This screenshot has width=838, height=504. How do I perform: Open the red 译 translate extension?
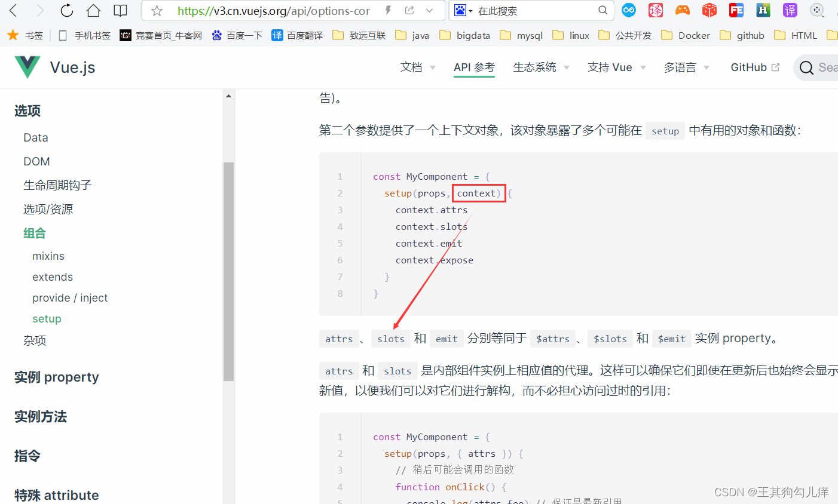pyautogui.click(x=655, y=10)
